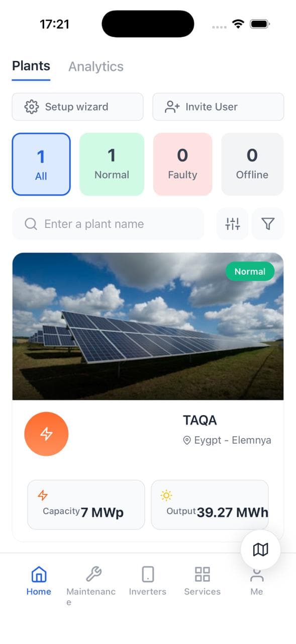
Task: Tap the Capacity 7 MWp stat card
Action: point(85,505)
